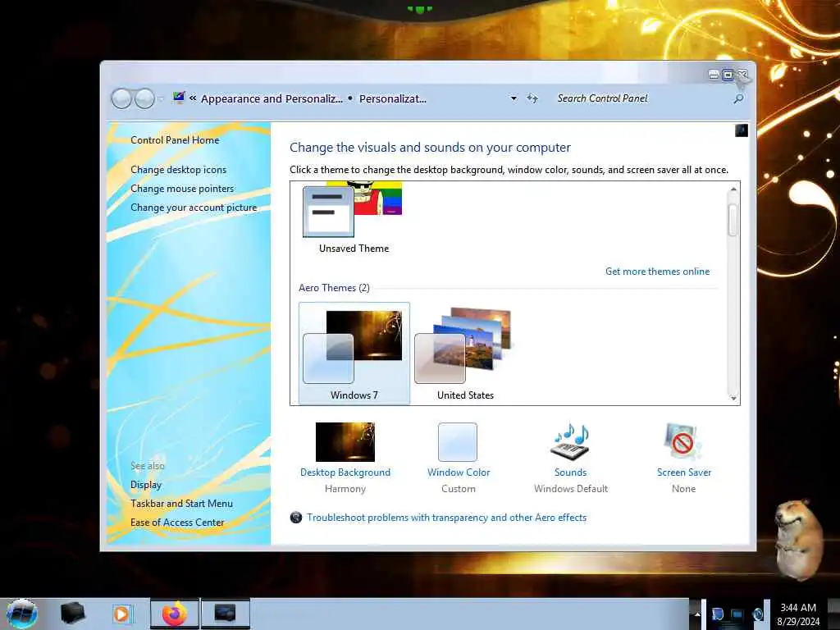The height and width of the screenshot is (630, 840).
Task: Open the Windows Start orb
Action: (22, 614)
